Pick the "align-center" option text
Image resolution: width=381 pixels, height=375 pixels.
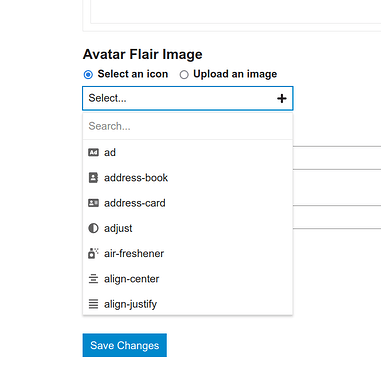click(x=131, y=279)
